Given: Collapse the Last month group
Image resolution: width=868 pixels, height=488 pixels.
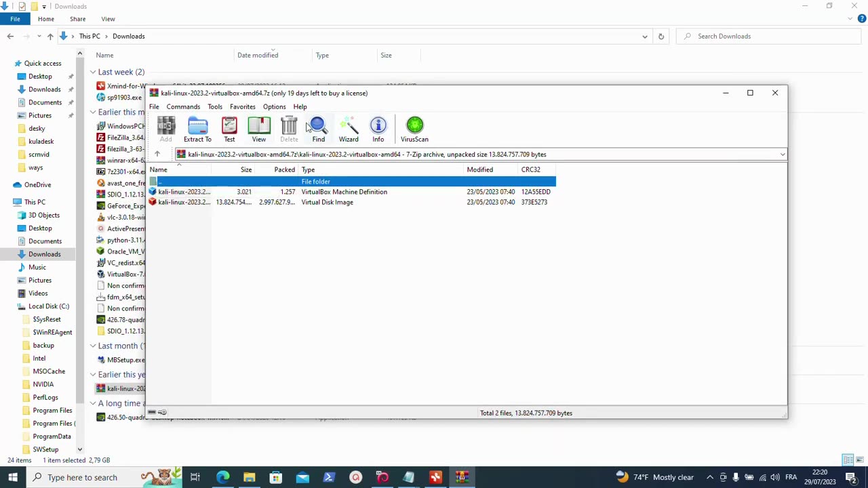Looking at the screenshot, I should point(93,346).
